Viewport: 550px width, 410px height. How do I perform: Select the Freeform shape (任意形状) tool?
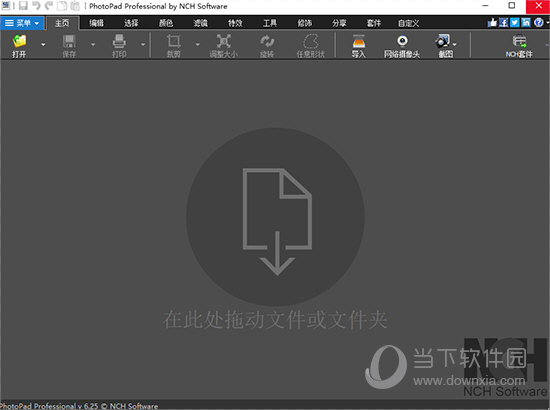(x=311, y=41)
